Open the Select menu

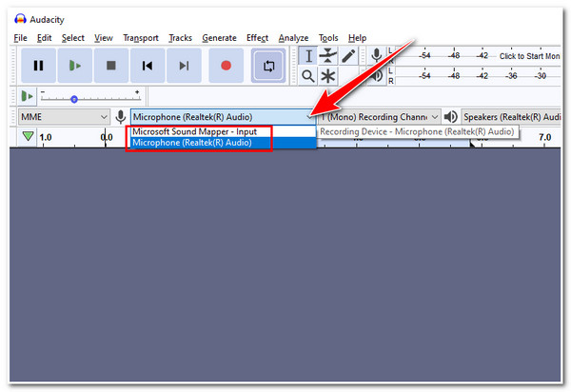(73, 38)
